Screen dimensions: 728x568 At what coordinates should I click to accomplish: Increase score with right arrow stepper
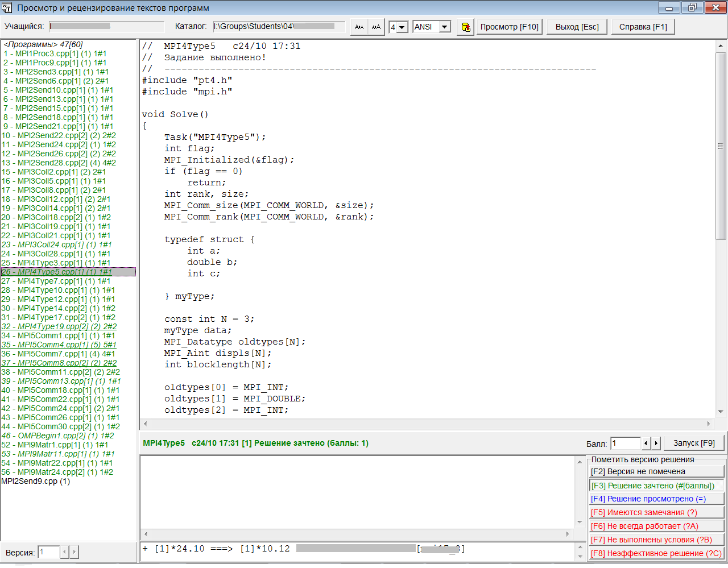coord(656,443)
